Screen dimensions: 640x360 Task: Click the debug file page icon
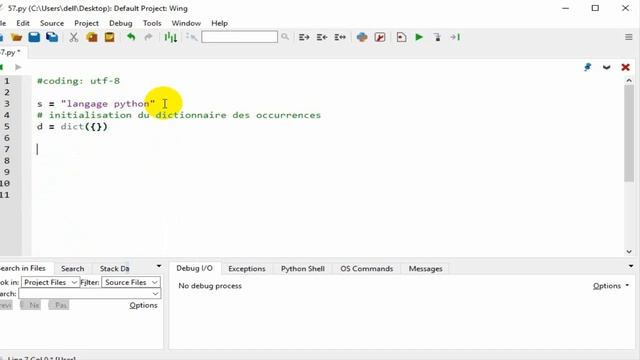point(401,37)
